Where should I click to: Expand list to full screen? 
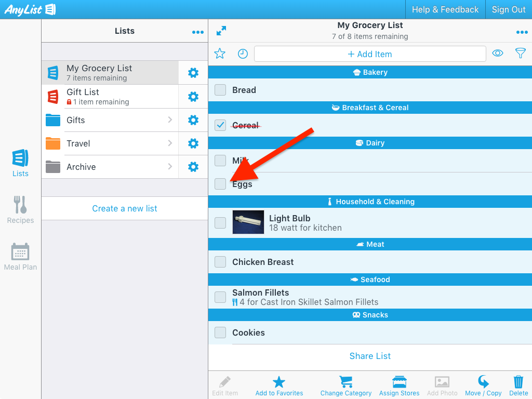click(221, 31)
